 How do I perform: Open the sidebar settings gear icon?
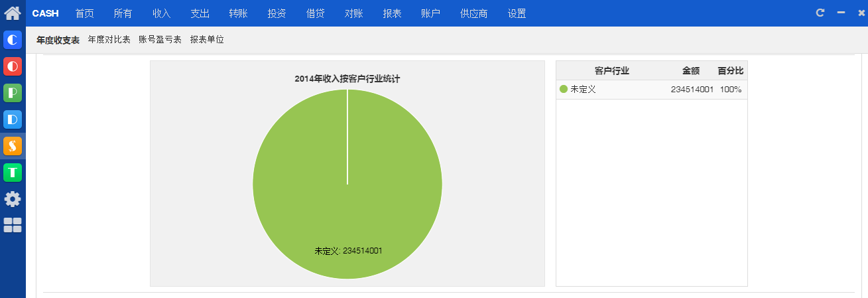[13, 199]
